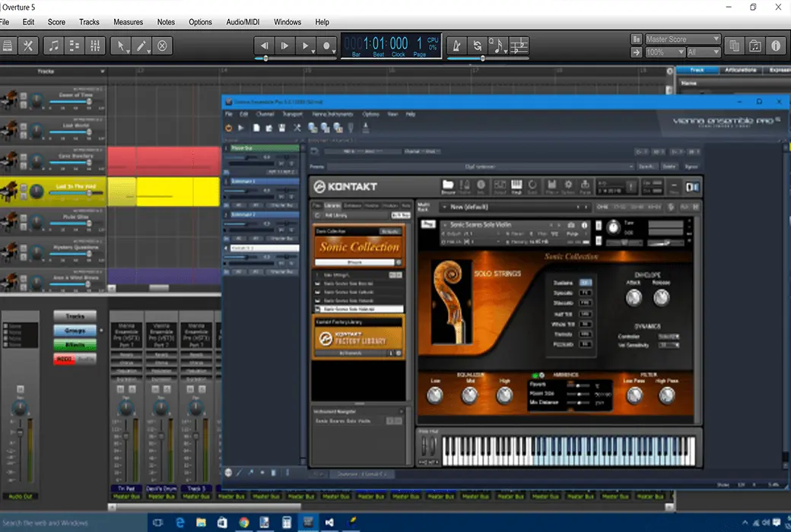Click Kontakt Files save disk icon
The width and height of the screenshot is (791, 532).
click(551, 186)
